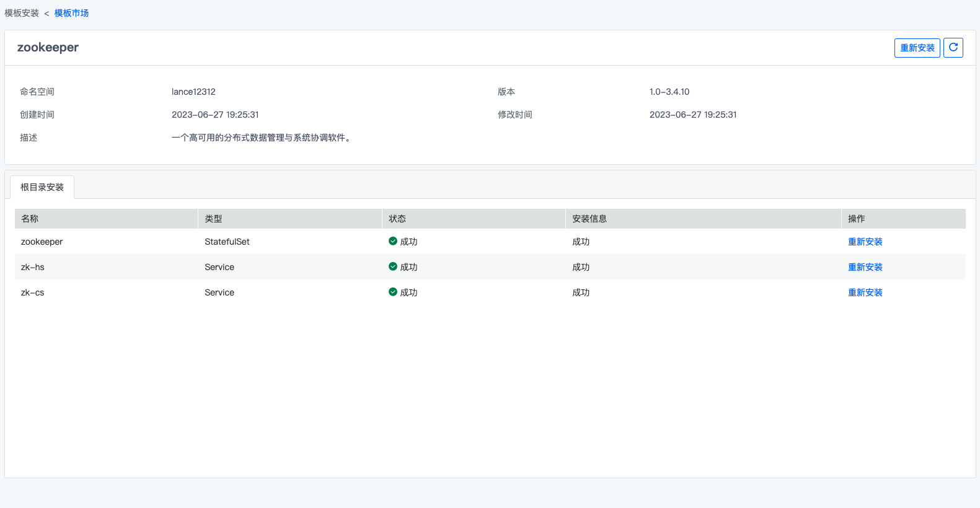Click the 描述 label
The width and height of the screenshot is (980, 508).
coord(29,138)
